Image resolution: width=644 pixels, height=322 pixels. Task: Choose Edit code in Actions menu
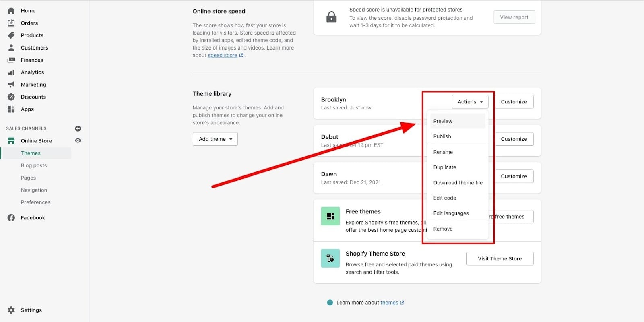458,198
